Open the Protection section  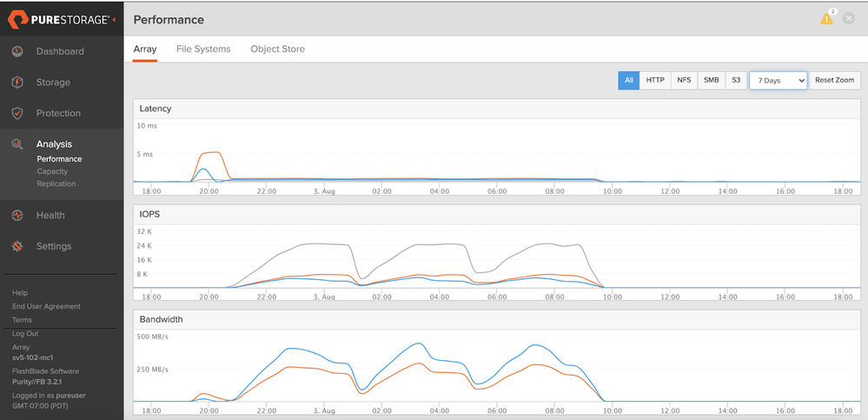58,113
